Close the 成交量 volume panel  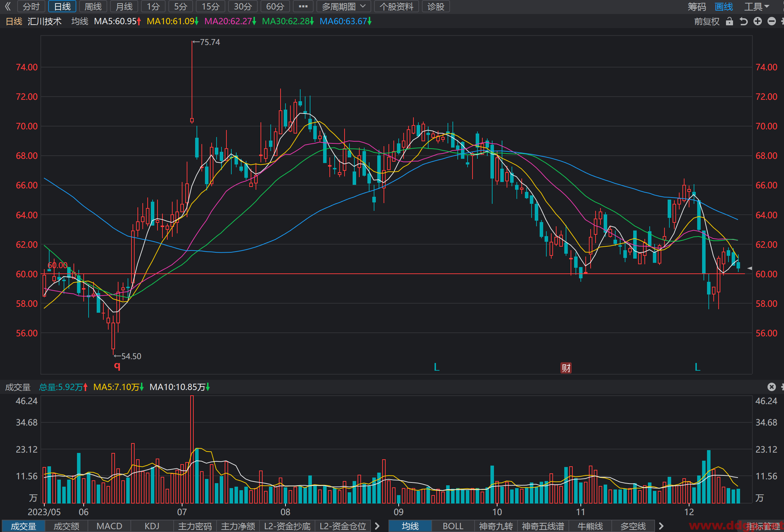[x=772, y=387]
